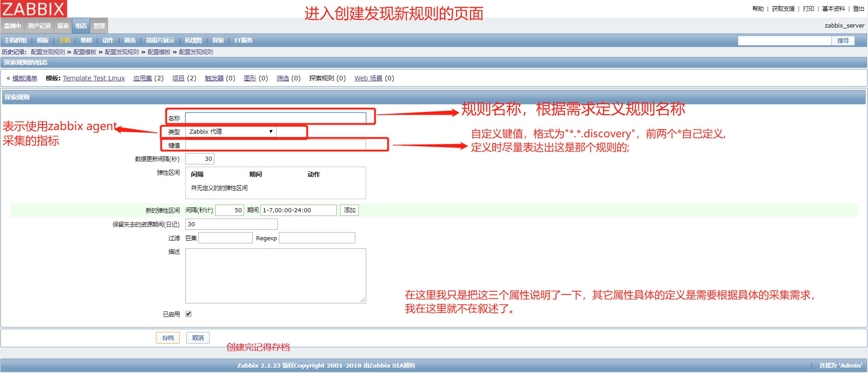868x373 pixels.
Task: Toggle the 已启用 enabled checkbox
Action: [x=189, y=314]
